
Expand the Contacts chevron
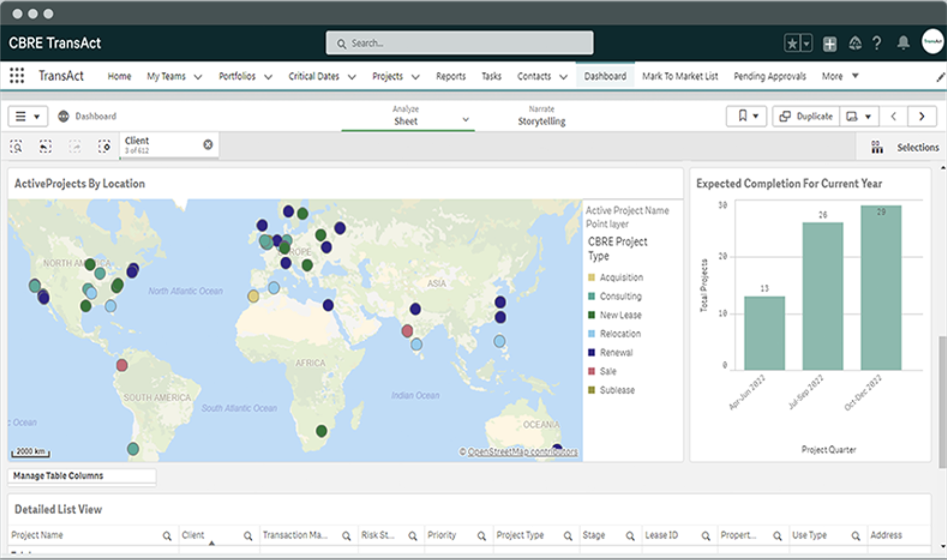[563, 77]
